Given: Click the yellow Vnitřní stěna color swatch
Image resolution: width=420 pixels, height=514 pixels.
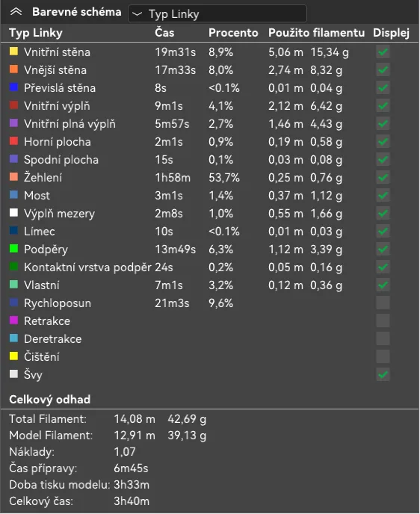Looking at the screenshot, I should pos(13,51).
